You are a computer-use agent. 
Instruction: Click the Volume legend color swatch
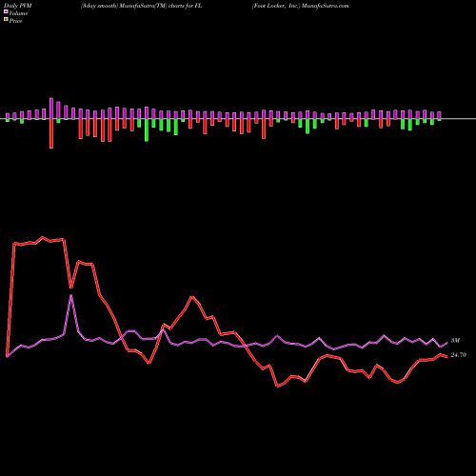coord(6,11)
